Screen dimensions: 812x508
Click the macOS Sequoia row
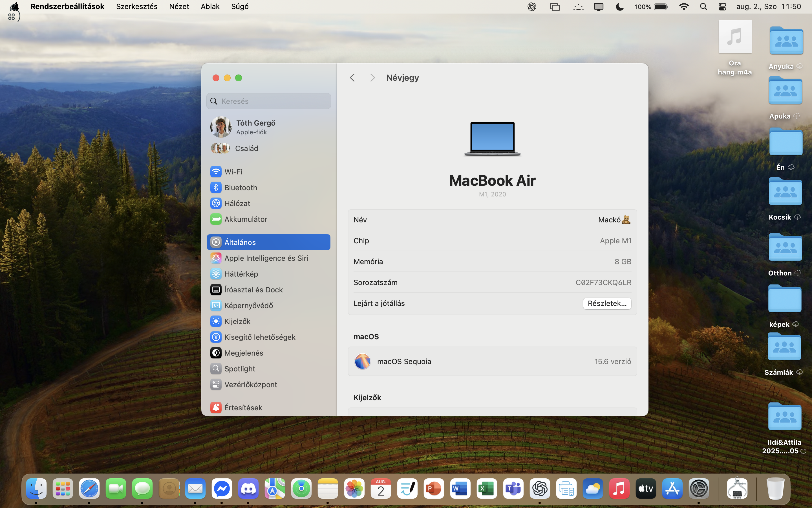coord(492,362)
